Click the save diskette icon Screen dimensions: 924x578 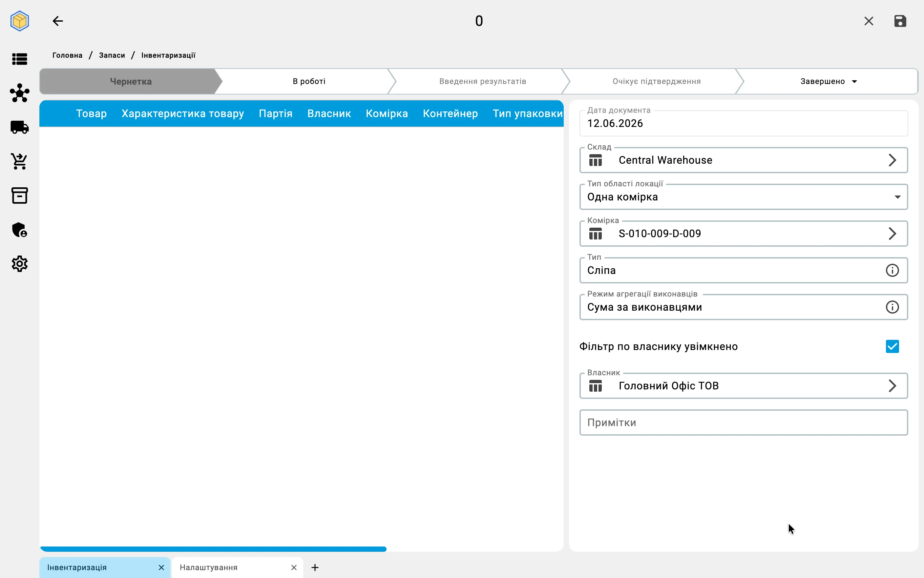(900, 21)
